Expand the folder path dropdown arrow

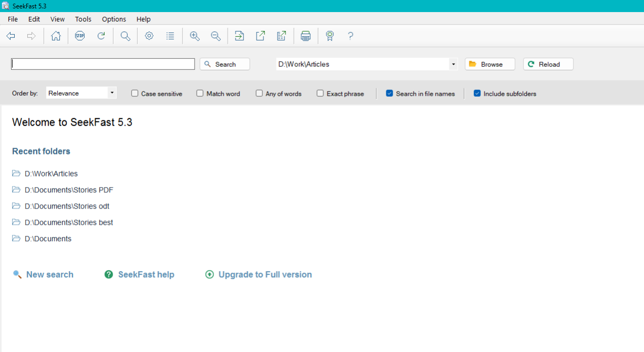coord(453,64)
